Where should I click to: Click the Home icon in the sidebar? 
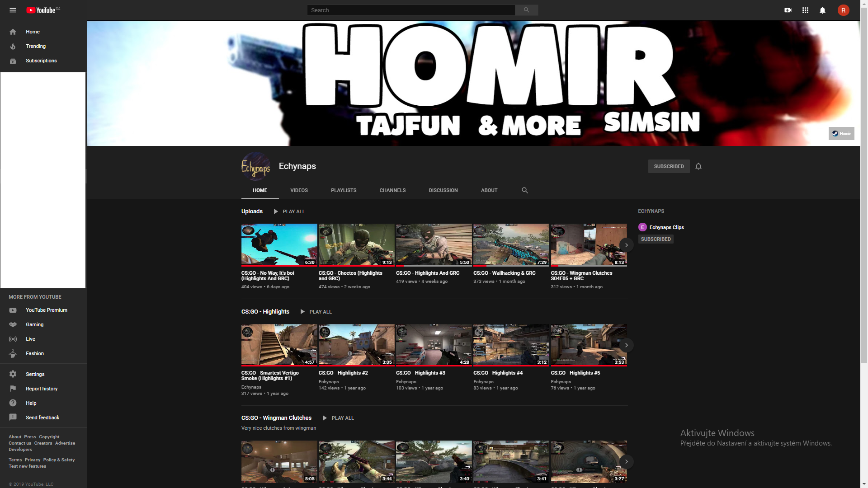click(x=13, y=32)
